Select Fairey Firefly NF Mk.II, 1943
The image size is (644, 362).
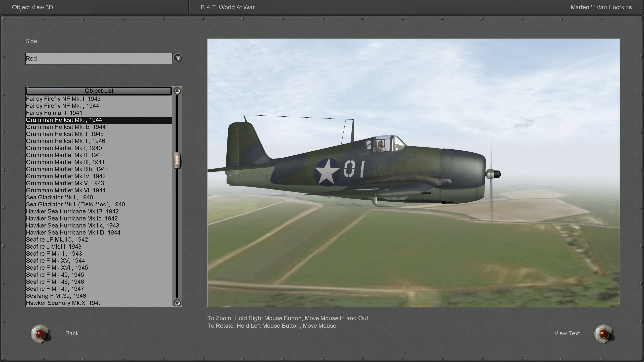coord(63,99)
